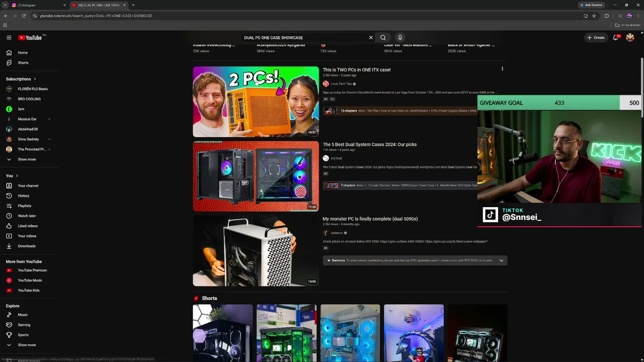
Task: Open Your channel in the sidebar
Action: pos(29,186)
